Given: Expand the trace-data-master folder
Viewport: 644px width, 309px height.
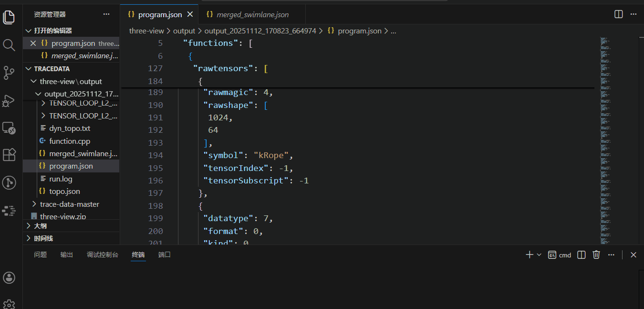Looking at the screenshot, I should pyautogui.click(x=69, y=204).
